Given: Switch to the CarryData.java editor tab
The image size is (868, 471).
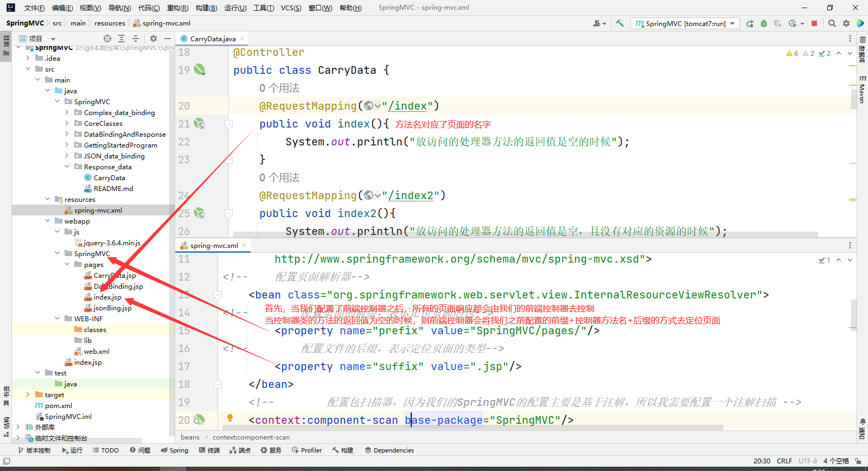Looking at the screenshot, I should 213,39.
